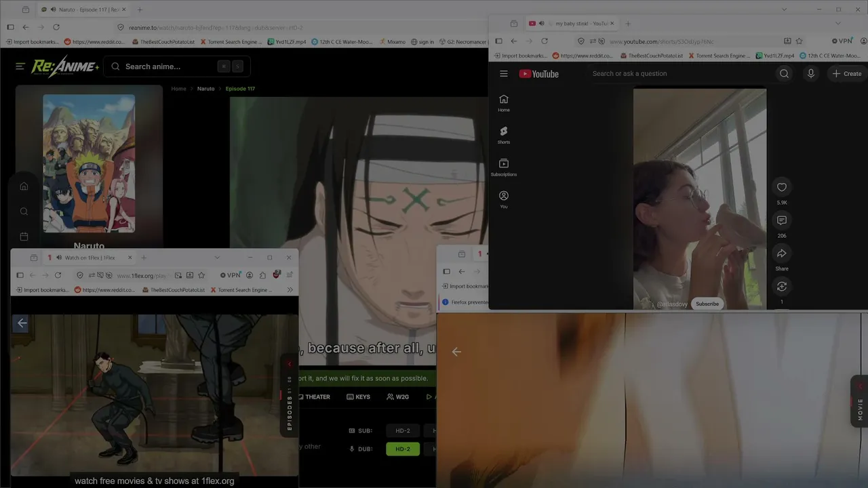Open extensions in the 1Flex window
Image resolution: width=868 pixels, height=488 pixels.
pos(262,275)
